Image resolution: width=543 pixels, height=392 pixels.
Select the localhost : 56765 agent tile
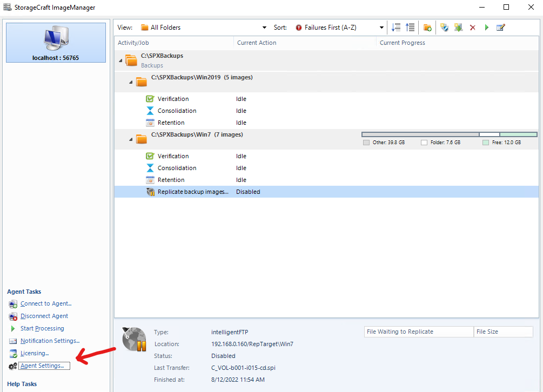pyautogui.click(x=56, y=42)
